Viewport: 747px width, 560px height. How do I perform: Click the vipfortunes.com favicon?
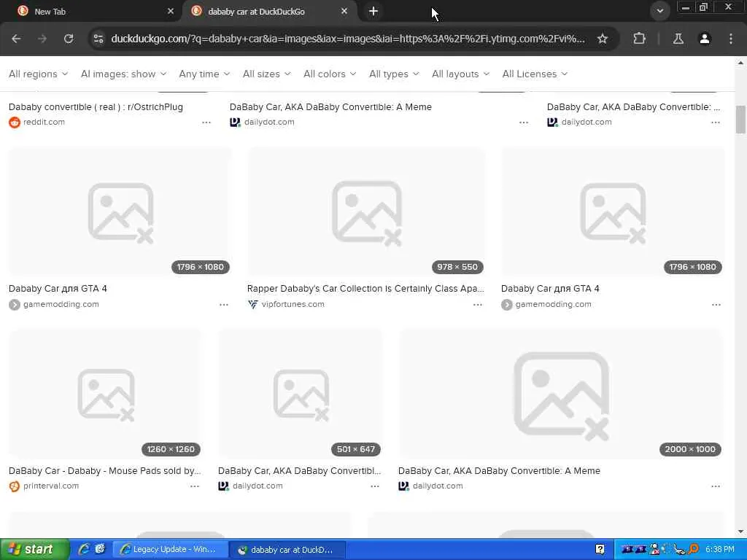point(252,304)
